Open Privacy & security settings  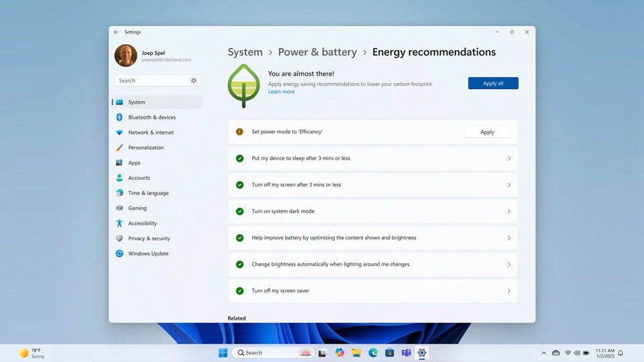(x=157, y=239)
